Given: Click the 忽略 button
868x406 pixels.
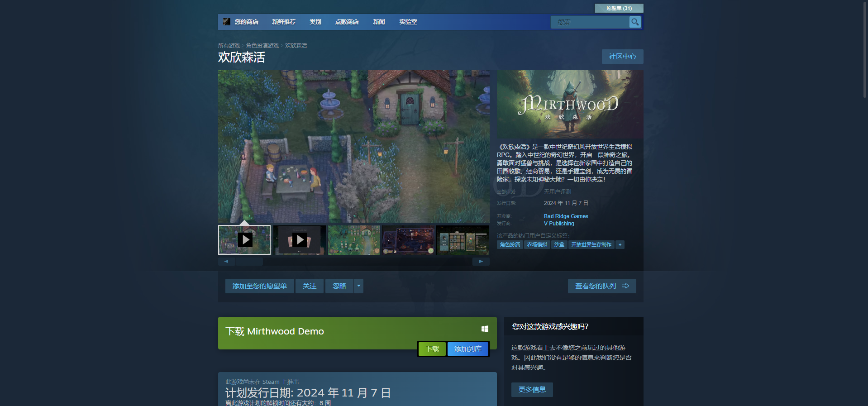Looking at the screenshot, I should 339,286.
